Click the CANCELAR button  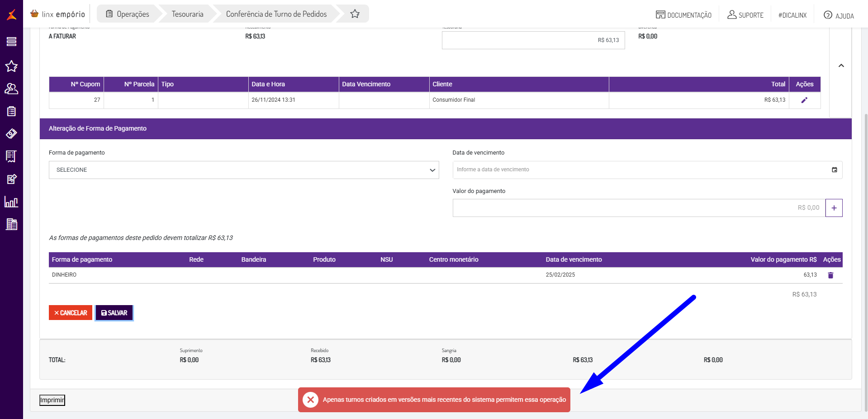71,313
